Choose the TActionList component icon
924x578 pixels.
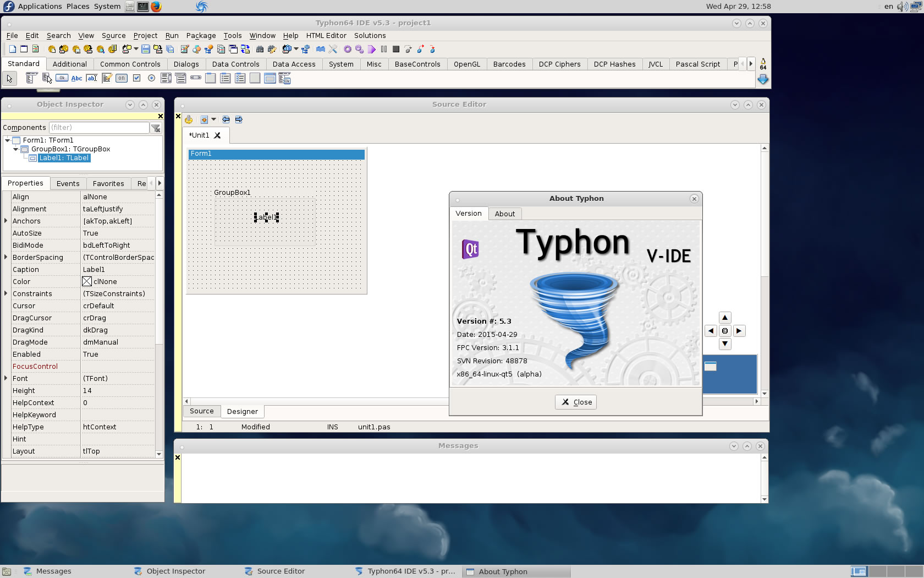tap(284, 78)
